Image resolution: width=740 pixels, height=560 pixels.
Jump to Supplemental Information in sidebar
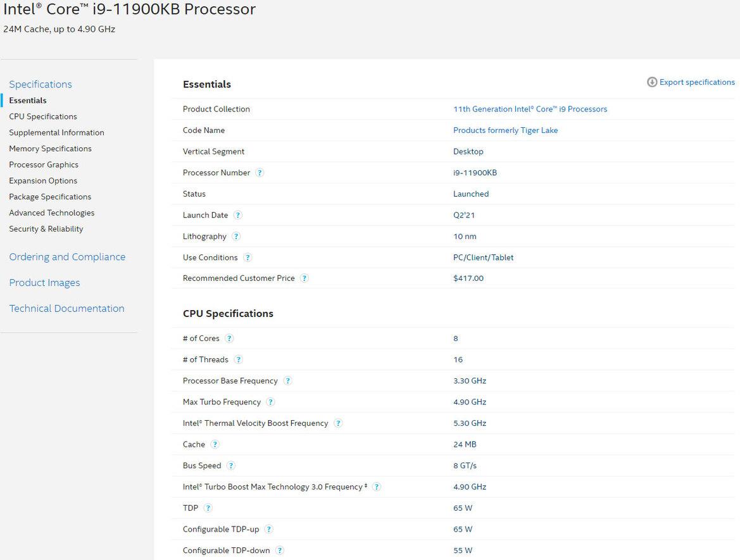click(56, 133)
